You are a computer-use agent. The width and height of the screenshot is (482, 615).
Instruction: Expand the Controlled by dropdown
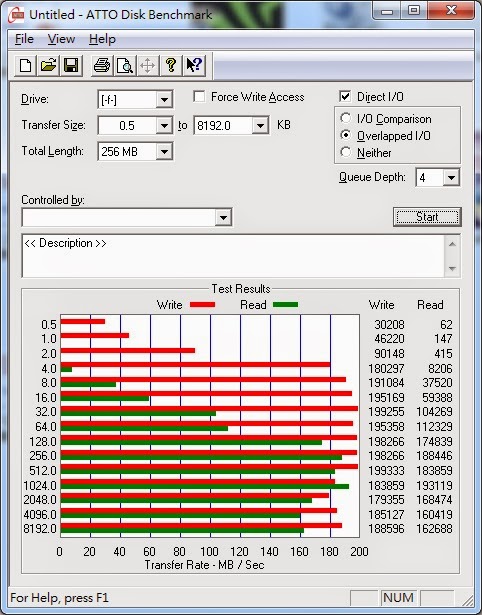pyautogui.click(x=223, y=217)
